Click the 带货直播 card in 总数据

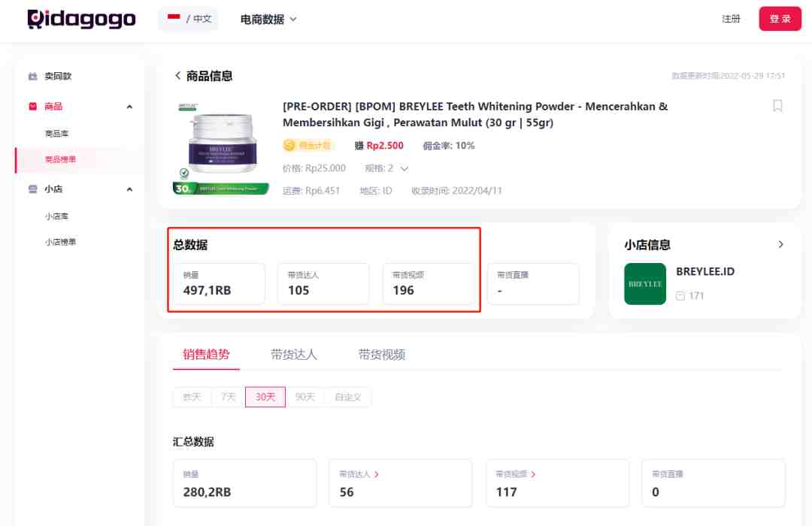(x=533, y=284)
